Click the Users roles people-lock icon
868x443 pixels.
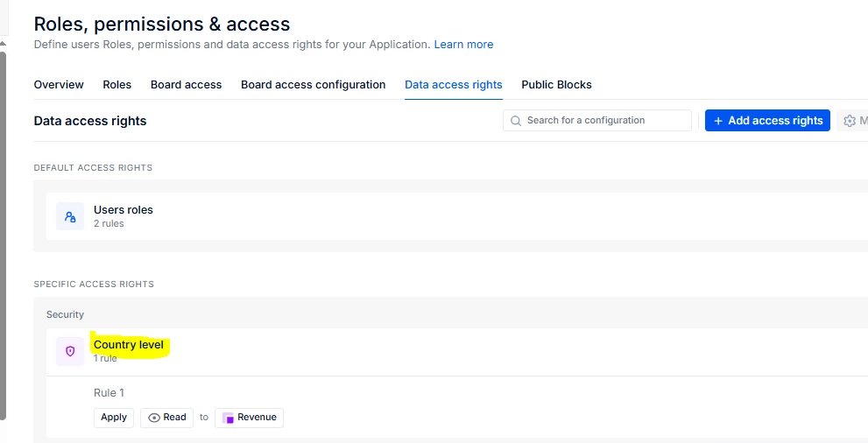click(x=70, y=216)
